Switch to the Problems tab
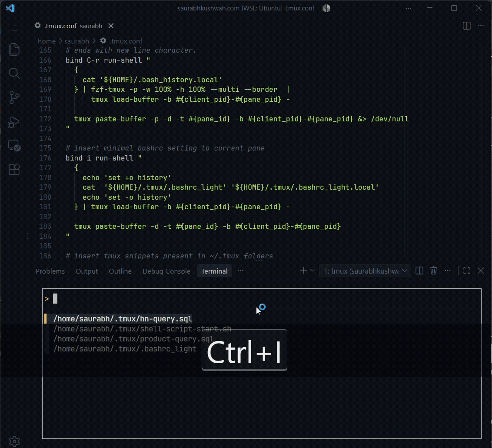This screenshot has width=492, height=448. pyautogui.click(x=50, y=271)
